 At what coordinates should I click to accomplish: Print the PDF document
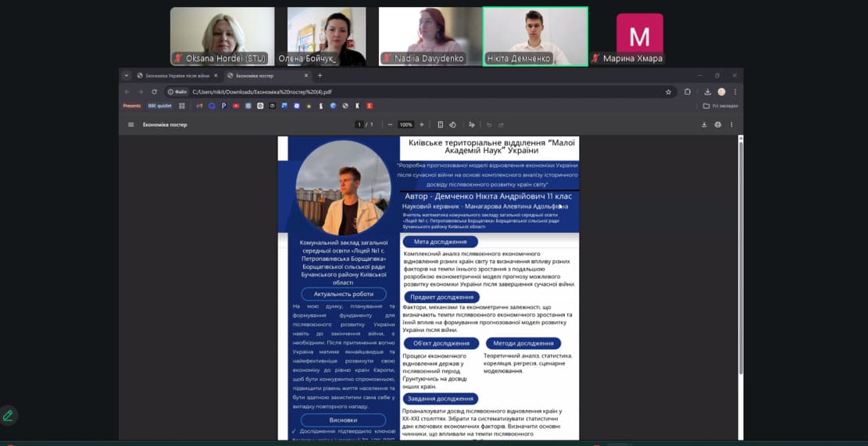[718, 124]
